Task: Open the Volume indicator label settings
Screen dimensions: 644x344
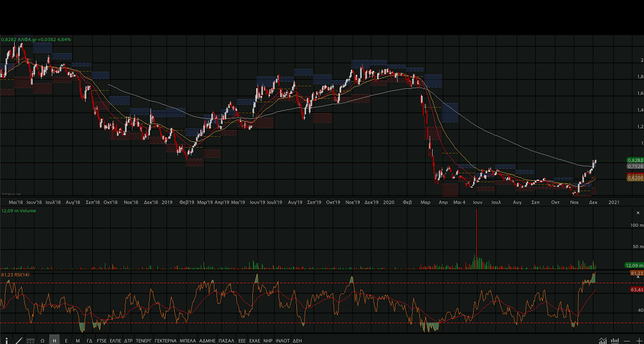Action: [18, 209]
